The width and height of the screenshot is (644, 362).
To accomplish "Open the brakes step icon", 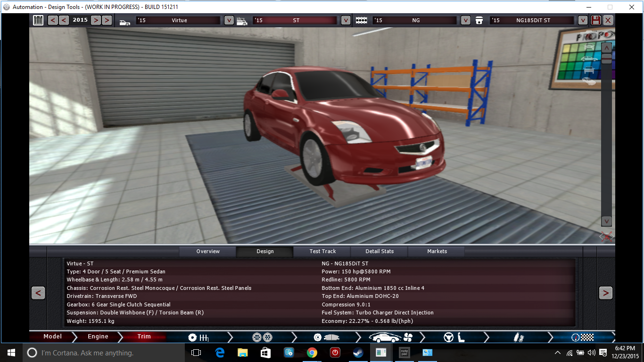I will pos(325,337).
